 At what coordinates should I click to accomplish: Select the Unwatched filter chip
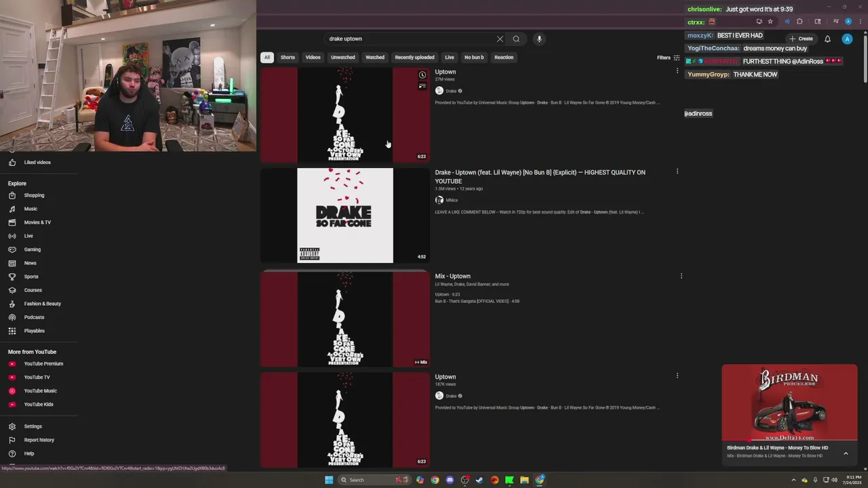tap(342, 58)
